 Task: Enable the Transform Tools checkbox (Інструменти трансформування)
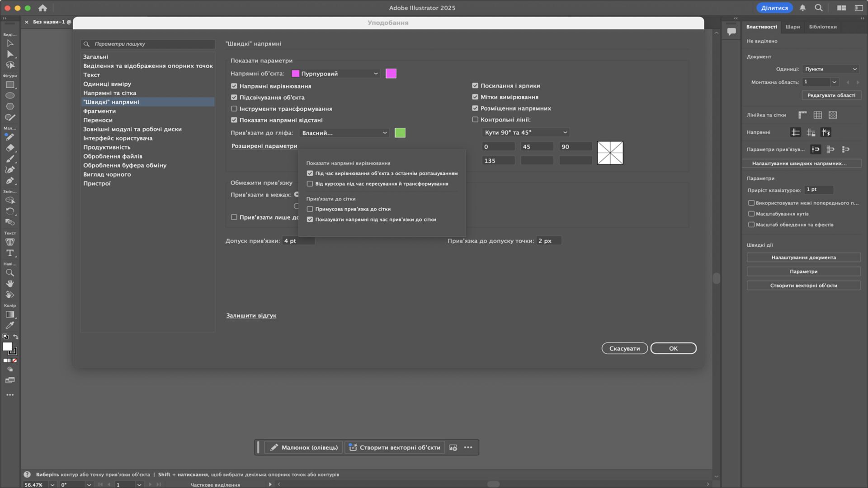tap(234, 109)
